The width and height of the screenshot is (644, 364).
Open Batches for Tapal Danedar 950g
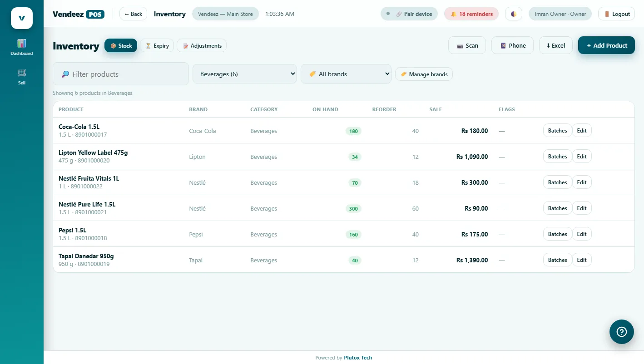[557, 260]
